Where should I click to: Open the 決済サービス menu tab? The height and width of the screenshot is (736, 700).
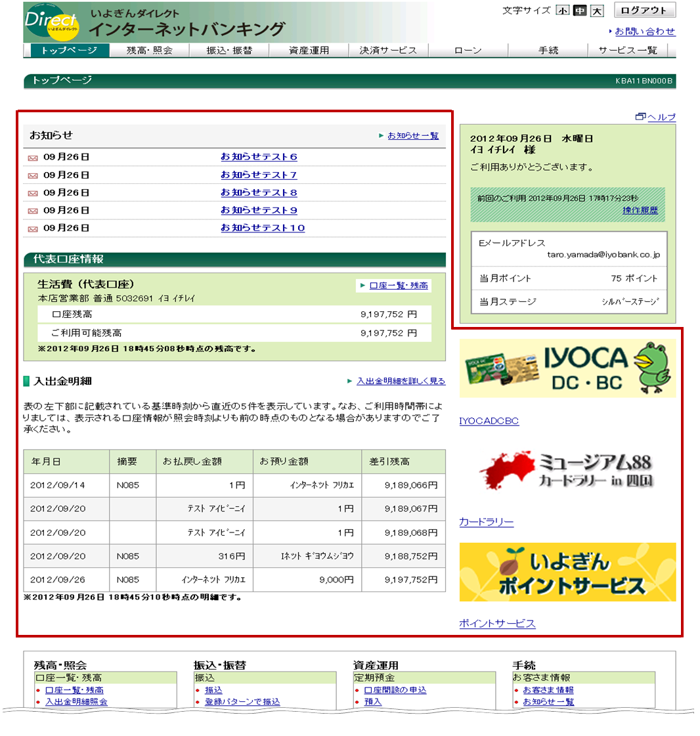[388, 50]
